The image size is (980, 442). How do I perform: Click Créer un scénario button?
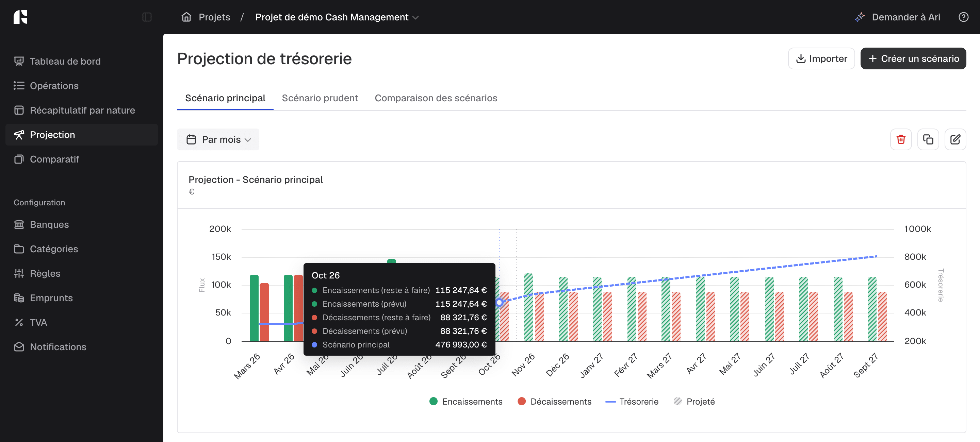[913, 58]
